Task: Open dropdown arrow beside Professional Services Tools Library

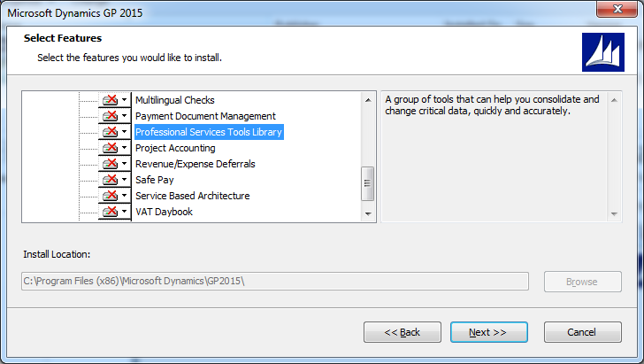Action: 125,132
